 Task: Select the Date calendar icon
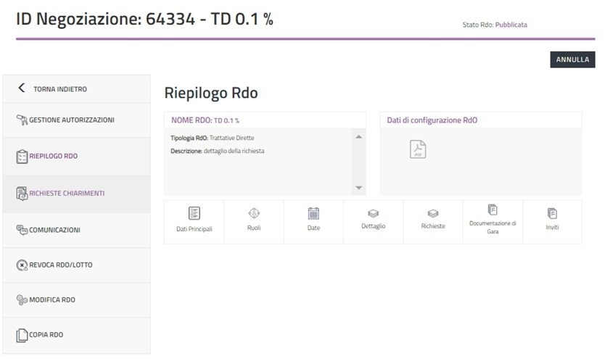point(313,214)
